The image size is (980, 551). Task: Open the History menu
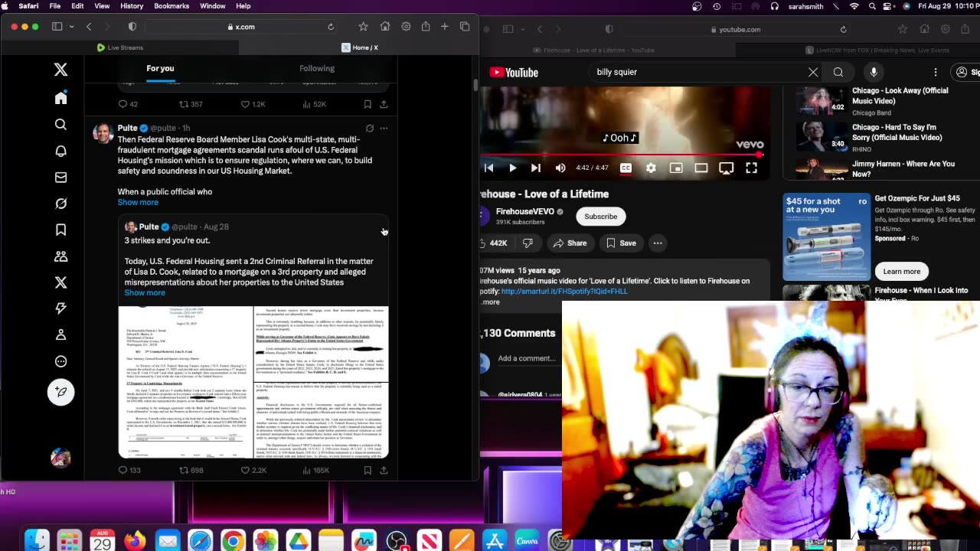click(x=132, y=6)
